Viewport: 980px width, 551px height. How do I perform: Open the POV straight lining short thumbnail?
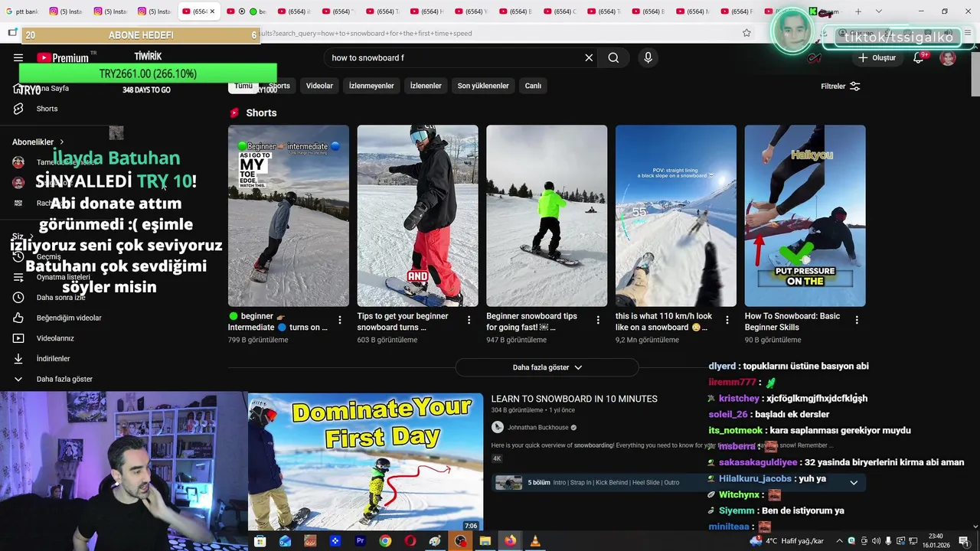point(676,216)
